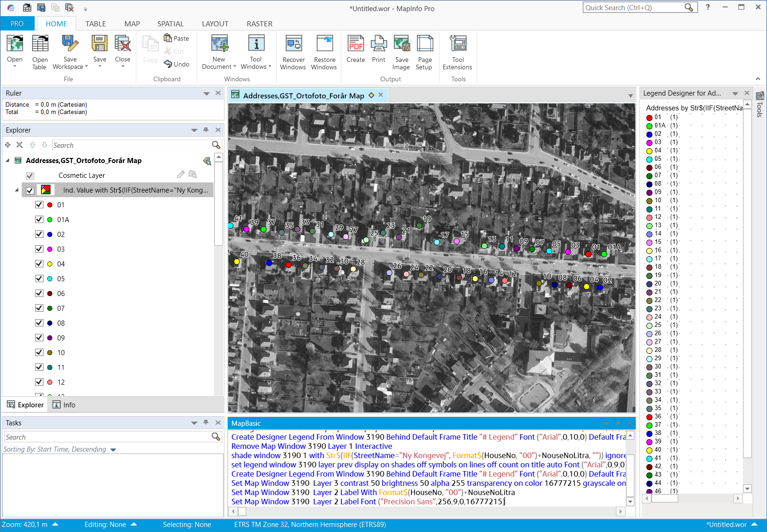Disable the 01A layer checkbox
The image size is (767, 532).
click(39, 219)
